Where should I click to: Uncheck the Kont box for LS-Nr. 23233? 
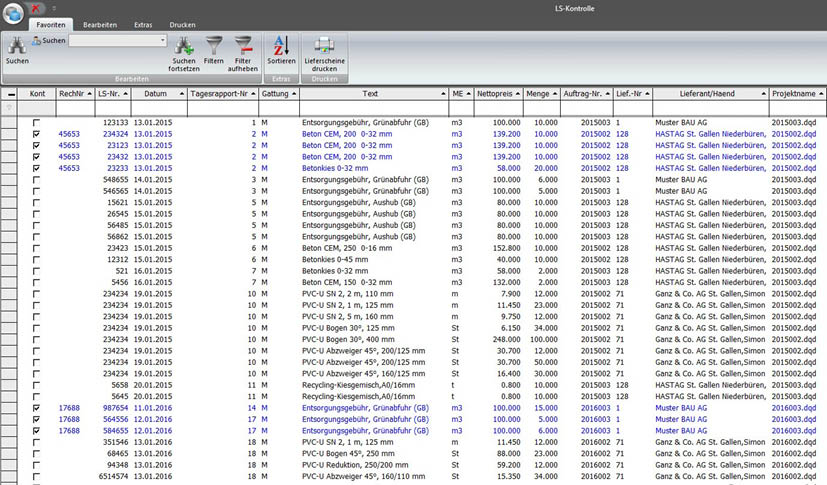[x=36, y=169]
